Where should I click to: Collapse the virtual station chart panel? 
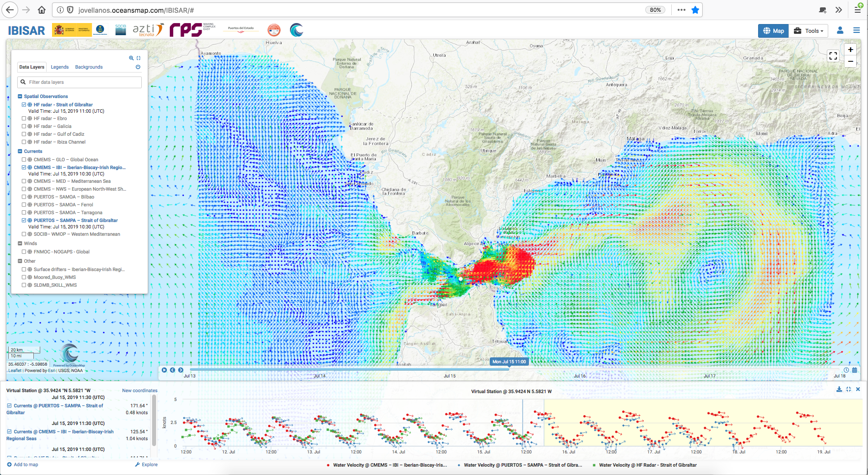click(848, 389)
